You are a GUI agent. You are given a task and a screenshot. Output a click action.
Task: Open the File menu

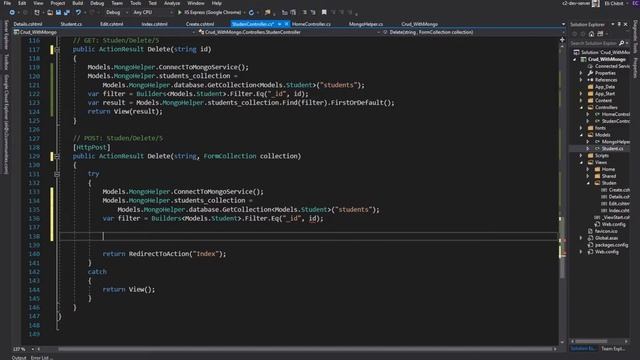tap(7, 3)
